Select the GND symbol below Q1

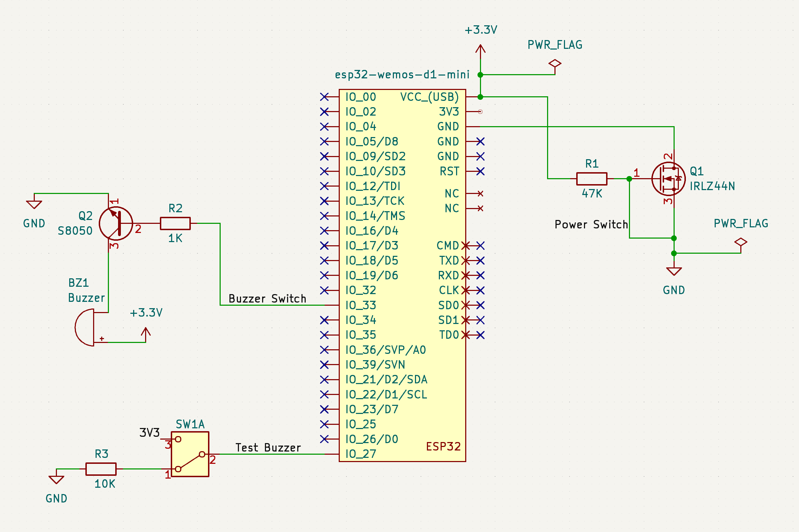pyautogui.click(x=674, y=271)
